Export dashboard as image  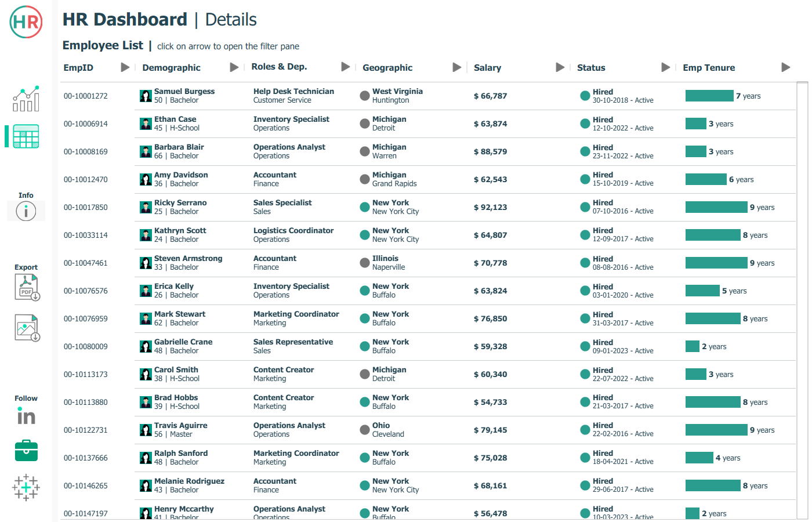click(27, 328)
